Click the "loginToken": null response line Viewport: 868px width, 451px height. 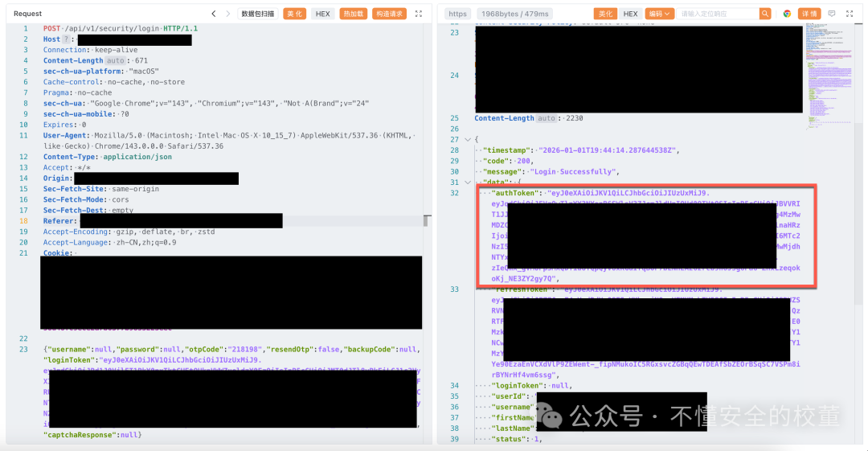(532, 386)
